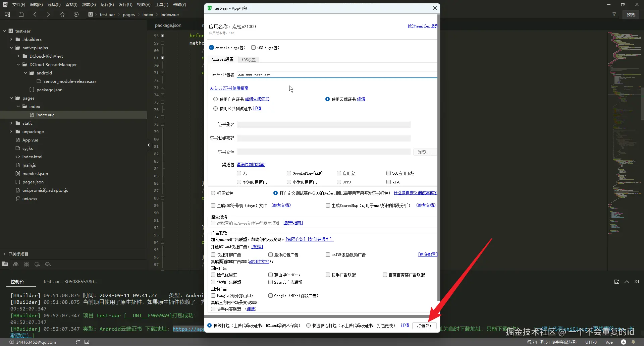Expand the static folder
Screen dimensions: 644x346
[x=11, y=123]
